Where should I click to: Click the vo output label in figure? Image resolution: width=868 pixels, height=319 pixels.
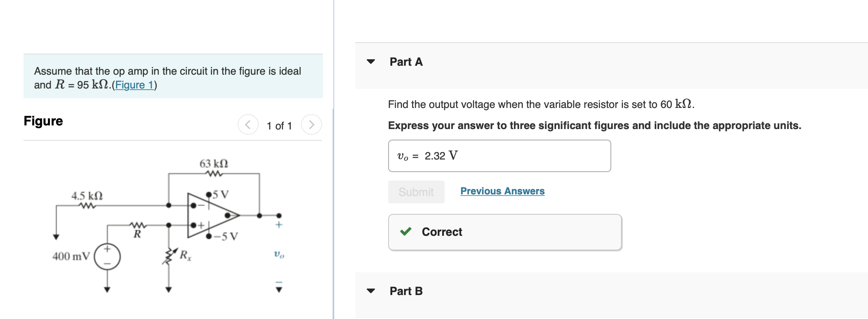[x=279, y=255]
